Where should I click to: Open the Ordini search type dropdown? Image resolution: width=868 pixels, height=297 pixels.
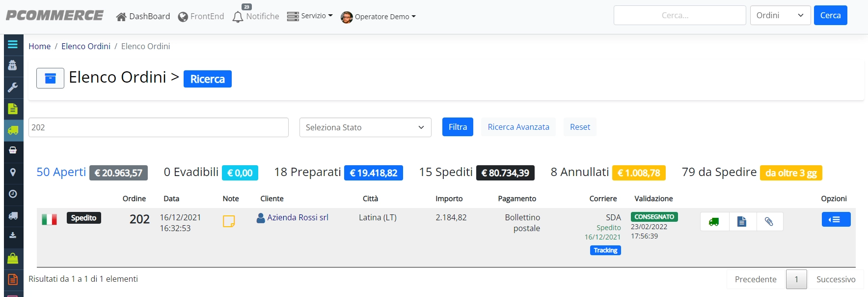click(780, 15)
